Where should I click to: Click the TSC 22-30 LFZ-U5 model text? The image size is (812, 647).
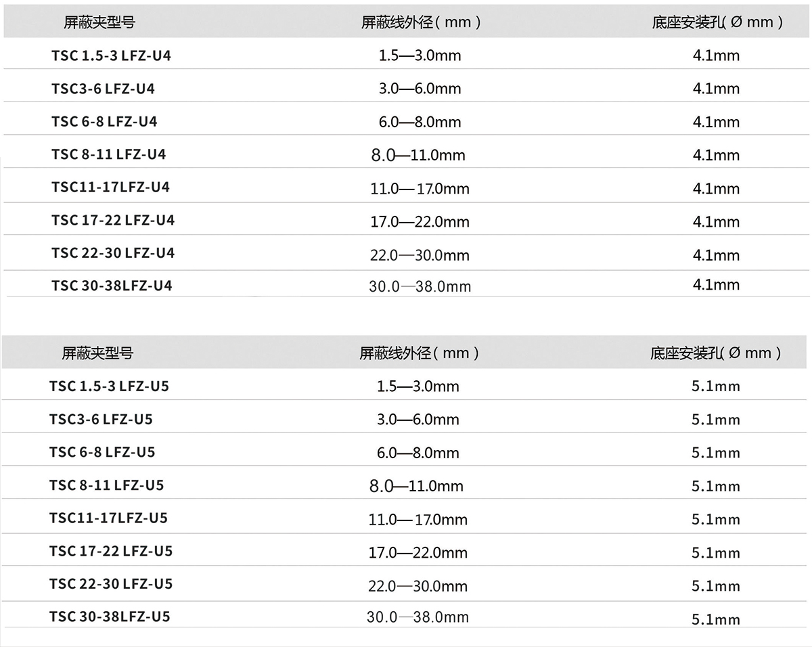pos(111,583)
